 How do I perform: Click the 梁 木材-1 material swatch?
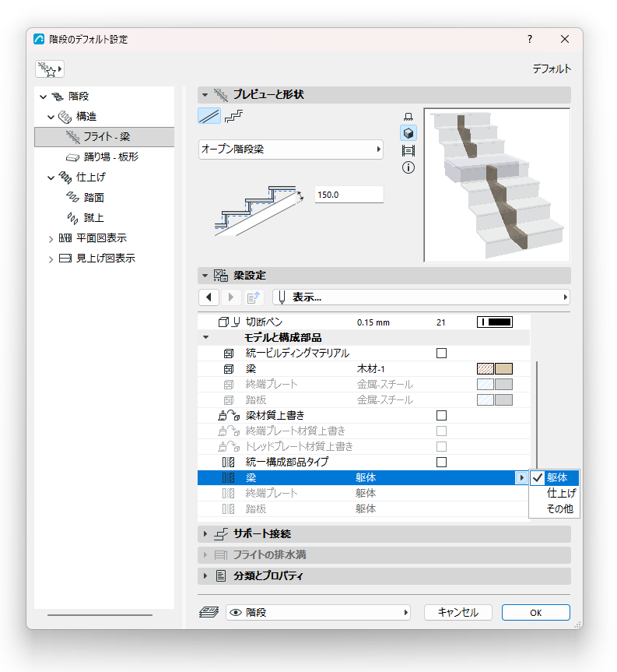click(495, 368)
